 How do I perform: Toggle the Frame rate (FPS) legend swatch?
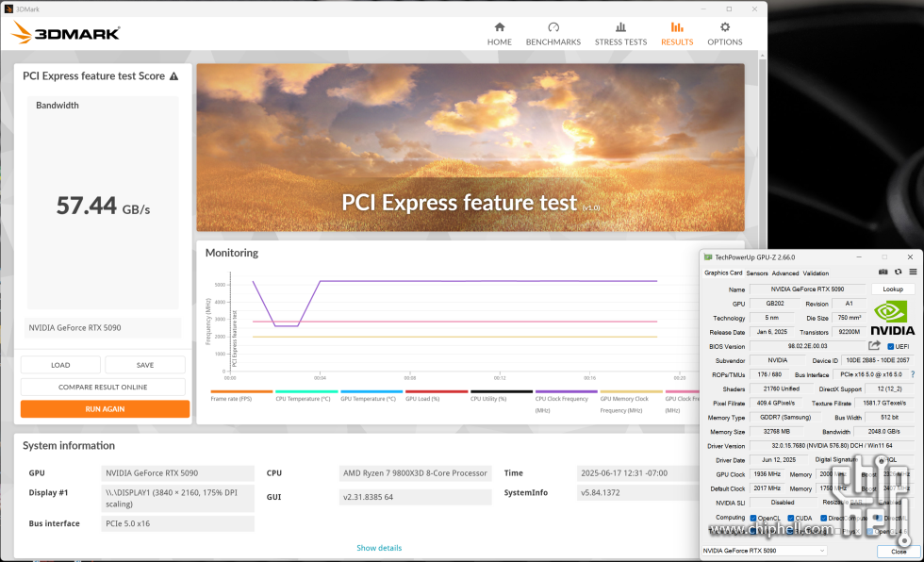click(241, 391)
